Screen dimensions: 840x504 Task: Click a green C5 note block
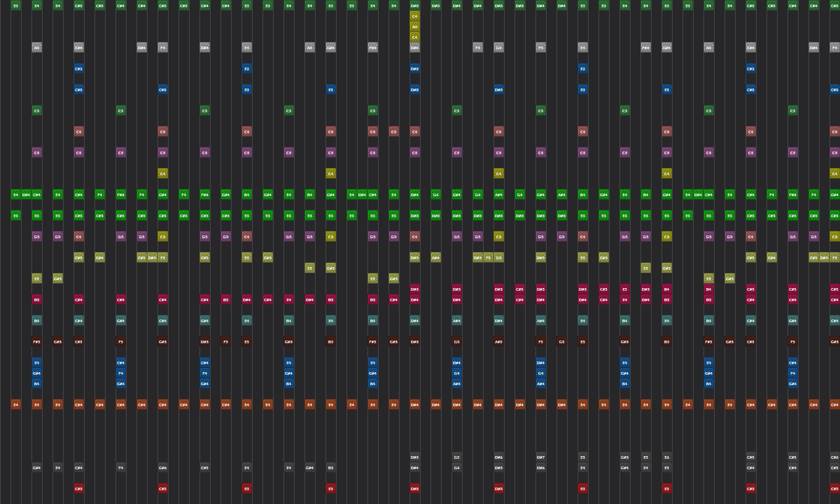pos(36,110)
